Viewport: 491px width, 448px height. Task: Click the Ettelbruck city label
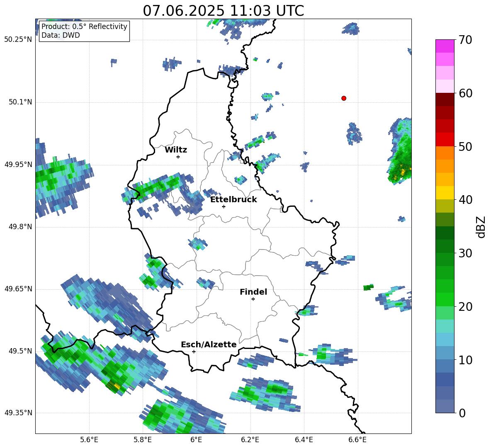point(233,200)
